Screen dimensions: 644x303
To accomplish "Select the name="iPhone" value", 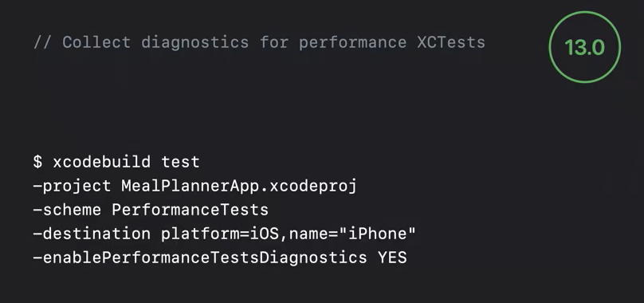I will pos(352,234).
